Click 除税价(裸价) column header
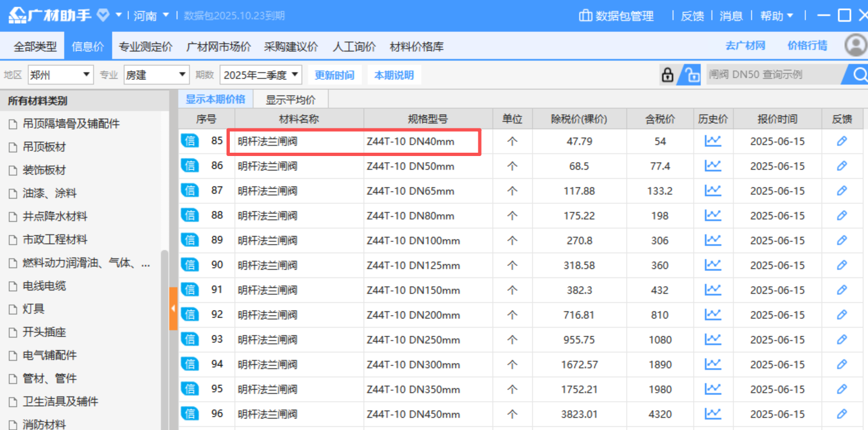This screenshot has height=430, width=868. coord(579,119)
